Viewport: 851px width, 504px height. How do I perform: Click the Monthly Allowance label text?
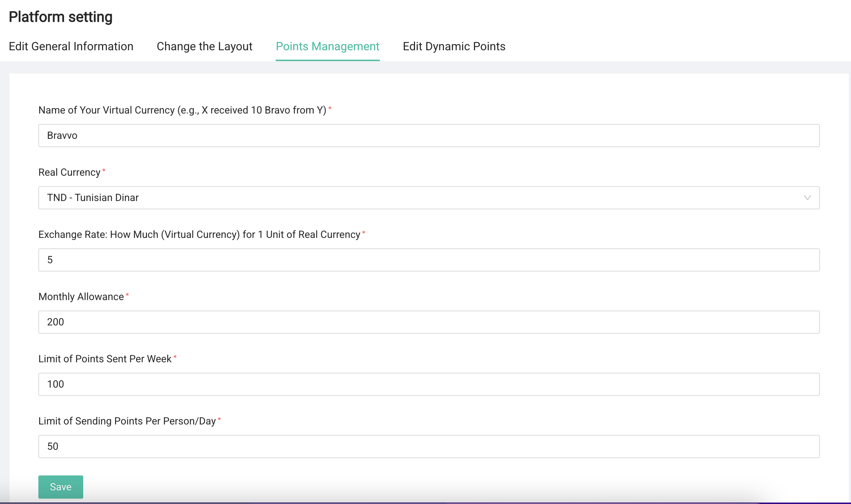(x=81, y=296)
